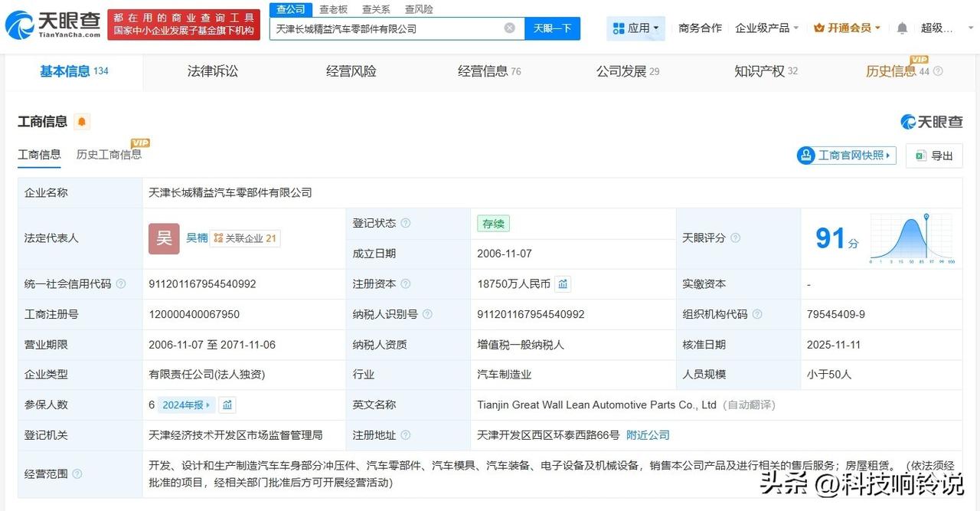The height and width of the screenshot is (511, 980).
Task: Click 增值税一般纳税人 taxpayer qualification
Action: pyautogui.click(x=521, y=345)
